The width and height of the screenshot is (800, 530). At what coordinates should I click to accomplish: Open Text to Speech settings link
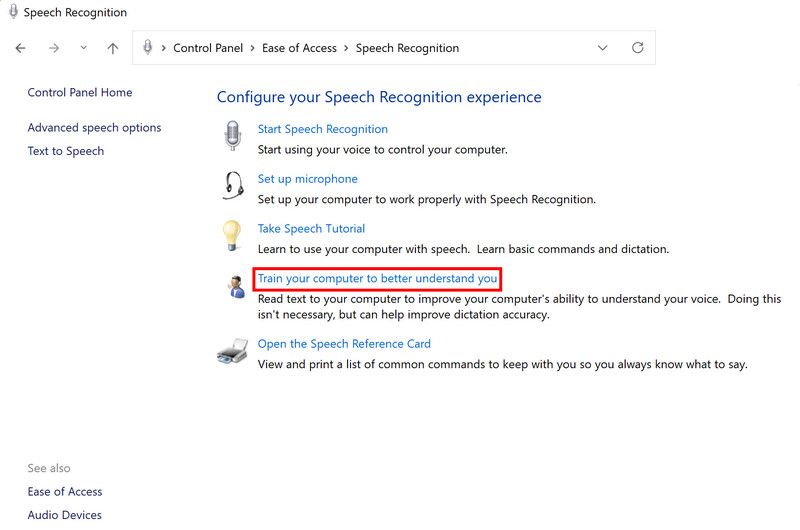(x=66, y=151)
